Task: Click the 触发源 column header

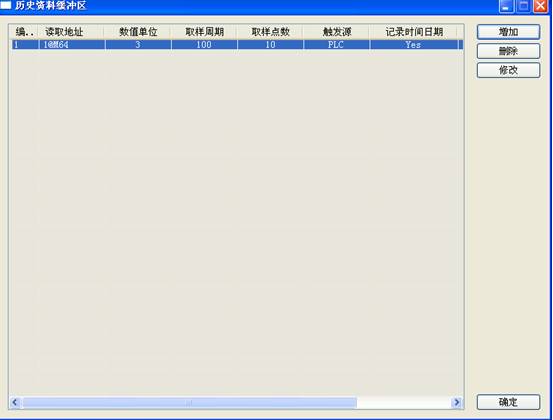Action: [x=336, y=32]
